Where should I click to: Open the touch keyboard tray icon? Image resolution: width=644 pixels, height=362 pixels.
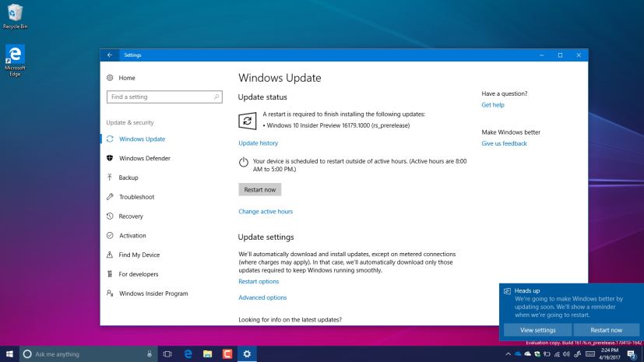(590, 353)
